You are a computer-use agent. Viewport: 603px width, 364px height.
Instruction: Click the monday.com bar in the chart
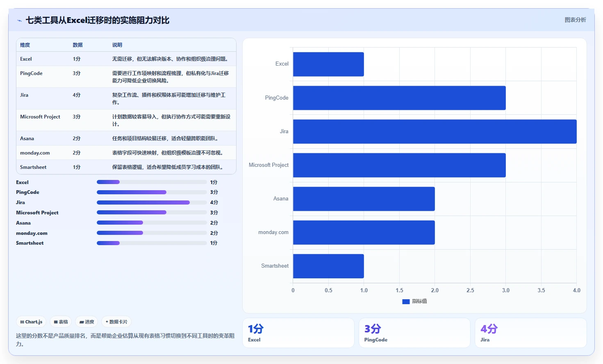364,232
